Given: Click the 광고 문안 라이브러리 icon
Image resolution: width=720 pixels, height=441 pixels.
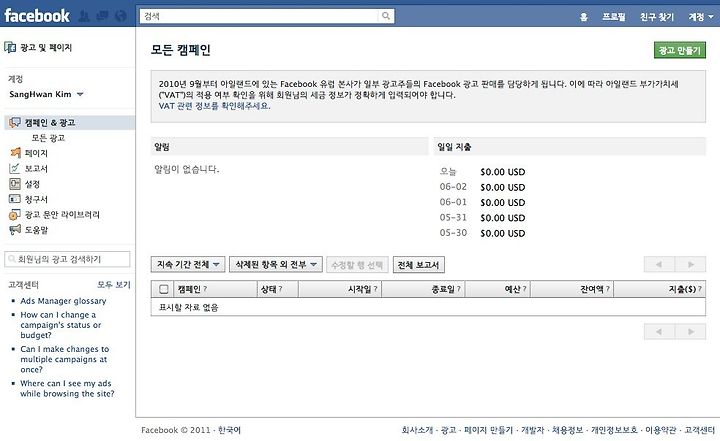Looking at the screenshot, I should tap(15, 215).
